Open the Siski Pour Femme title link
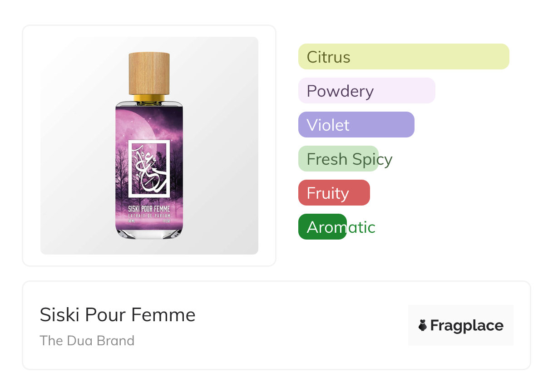 pyautogui.click(x=118, y=314)
